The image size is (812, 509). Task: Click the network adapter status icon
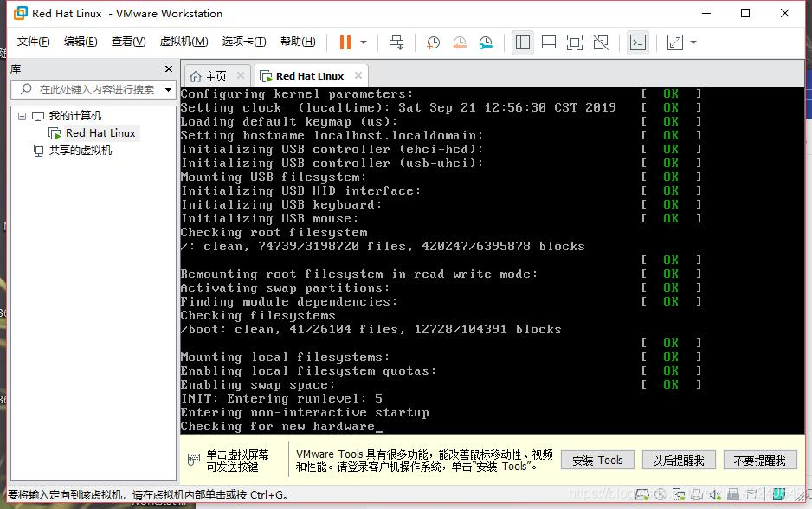point(679,494)
